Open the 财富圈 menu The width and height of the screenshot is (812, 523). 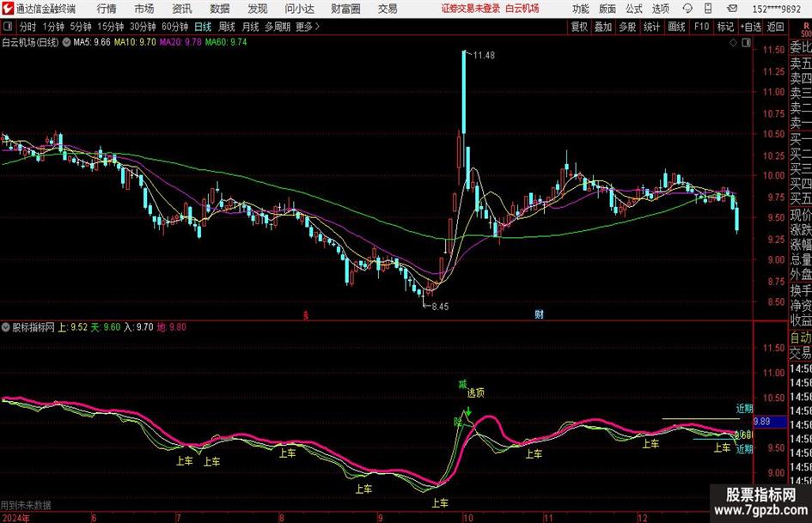[345, 9]
